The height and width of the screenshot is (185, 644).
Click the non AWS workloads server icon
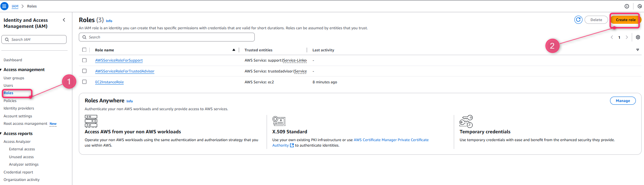coord(91,121)
